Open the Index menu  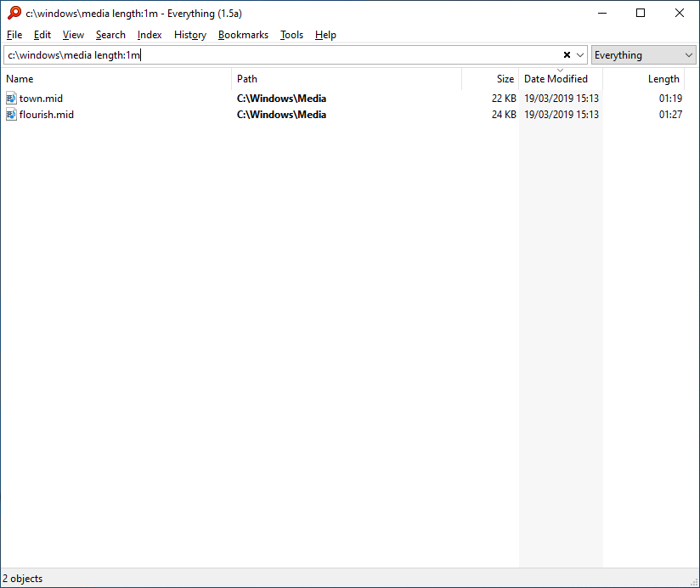150,35
